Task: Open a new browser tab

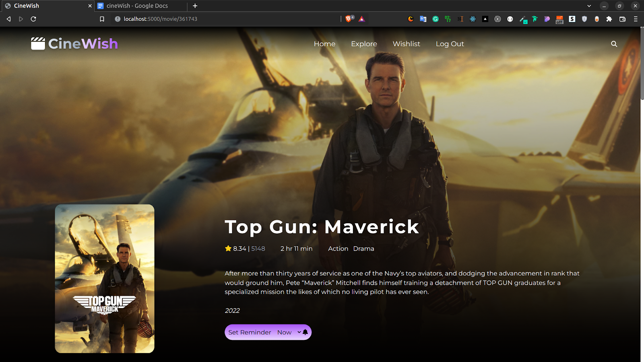Action: coord(195,6)
